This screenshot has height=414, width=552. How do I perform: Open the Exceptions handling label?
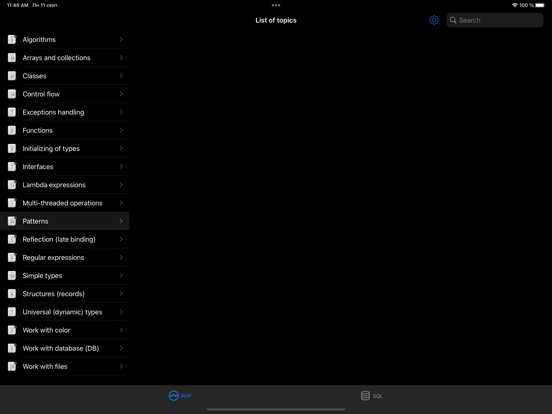(x=53, y=112)
